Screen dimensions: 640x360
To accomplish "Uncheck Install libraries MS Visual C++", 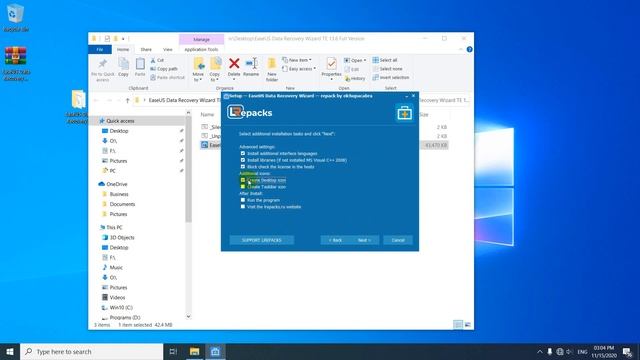I will 243,160.
